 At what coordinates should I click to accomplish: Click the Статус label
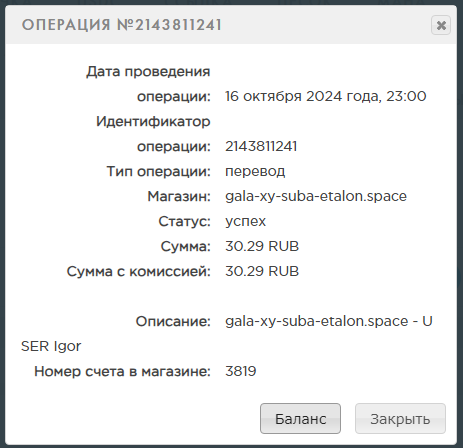(184, 221)
